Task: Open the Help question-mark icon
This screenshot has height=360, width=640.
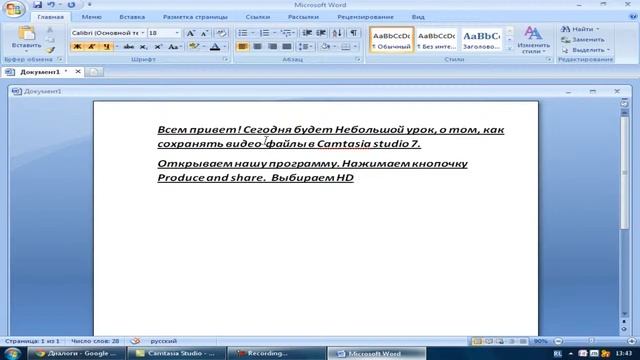Action: 634,17
